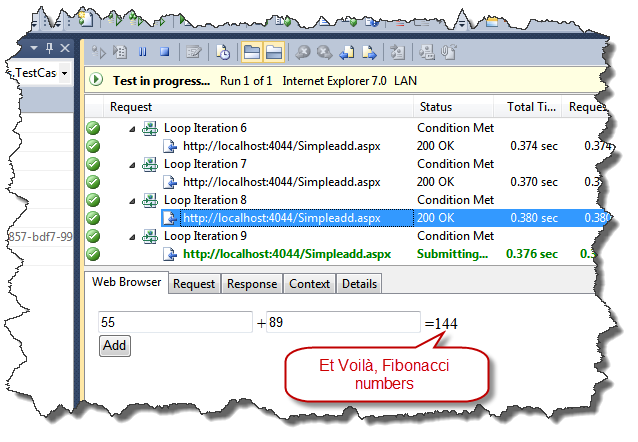Pause the running web test
Viewport: 638px width, 442px height.
coord(142,52)
